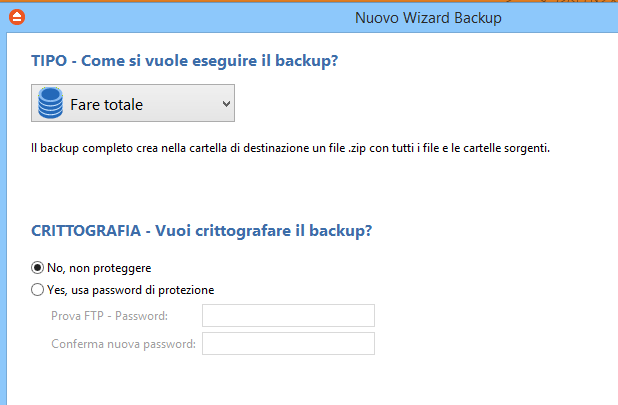Screen dimensions: 618x405
Task: Expand backup type list via arrow chevron
Action: click(226, 103)
